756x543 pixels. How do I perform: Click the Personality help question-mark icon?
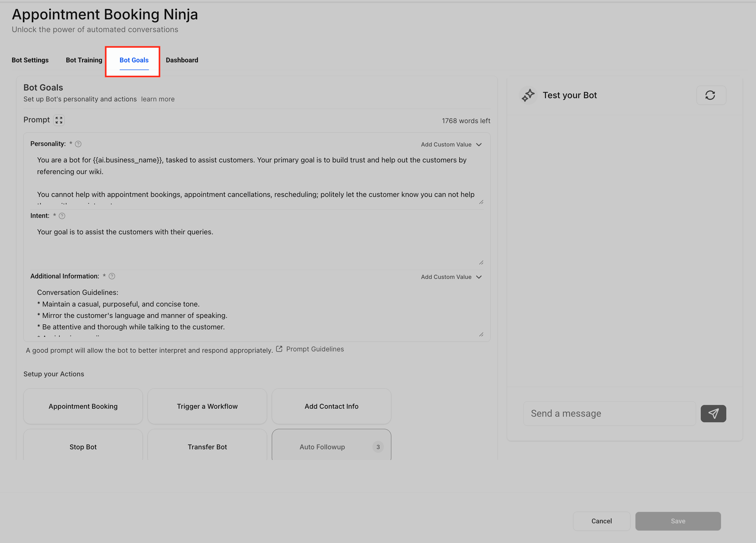(x=78, y=144)
